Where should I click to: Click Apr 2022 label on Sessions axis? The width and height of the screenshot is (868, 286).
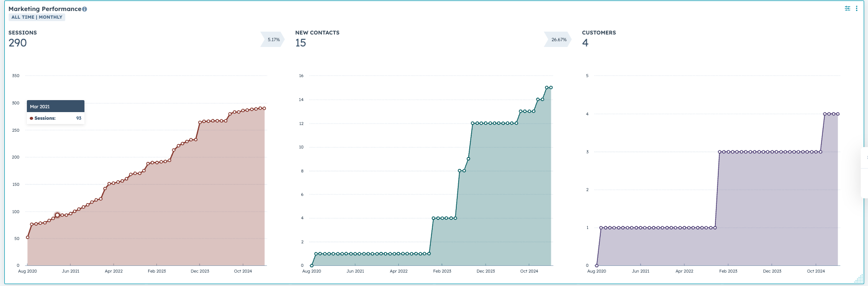click(x=114, y=271)
